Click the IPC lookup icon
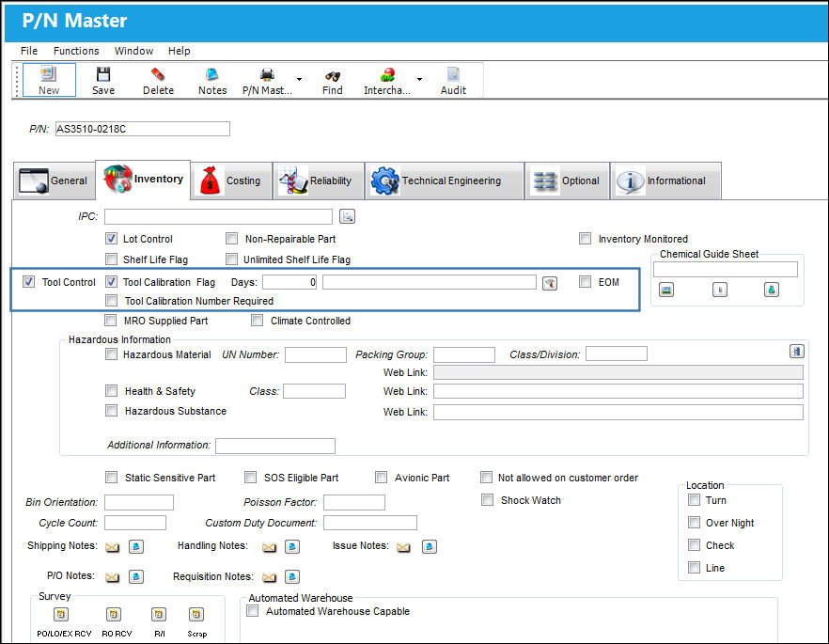Screen dimensions: 829x644 pos(348,216)
